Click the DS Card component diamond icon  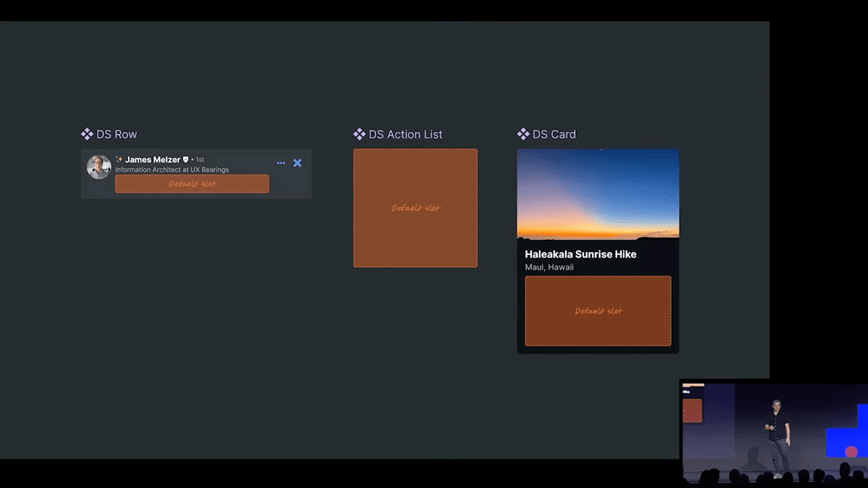(x=523, y=134)
